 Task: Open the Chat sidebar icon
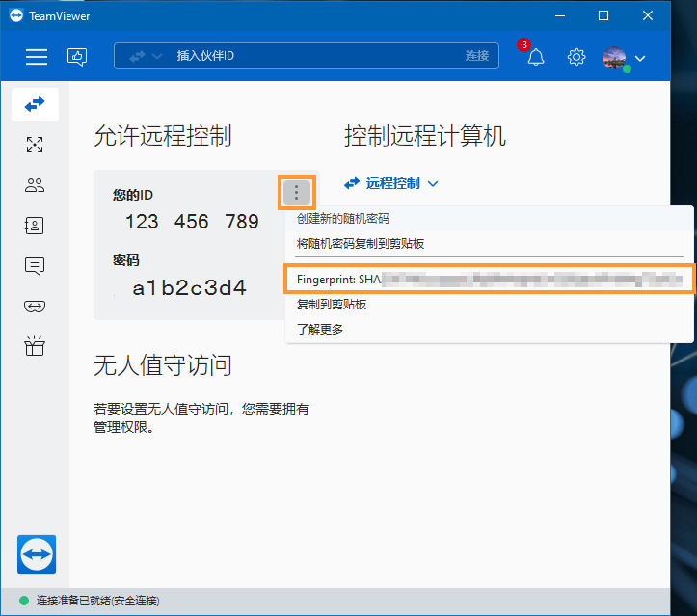(x=35, y=266)
